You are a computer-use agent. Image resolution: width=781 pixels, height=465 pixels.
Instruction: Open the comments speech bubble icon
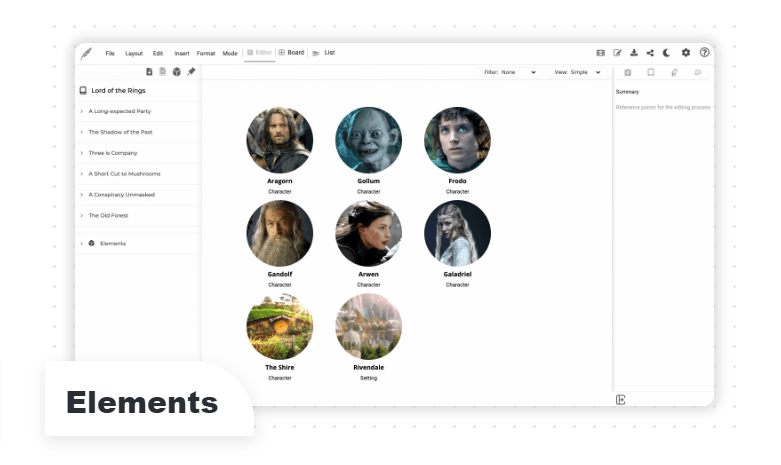pos(697,73)
